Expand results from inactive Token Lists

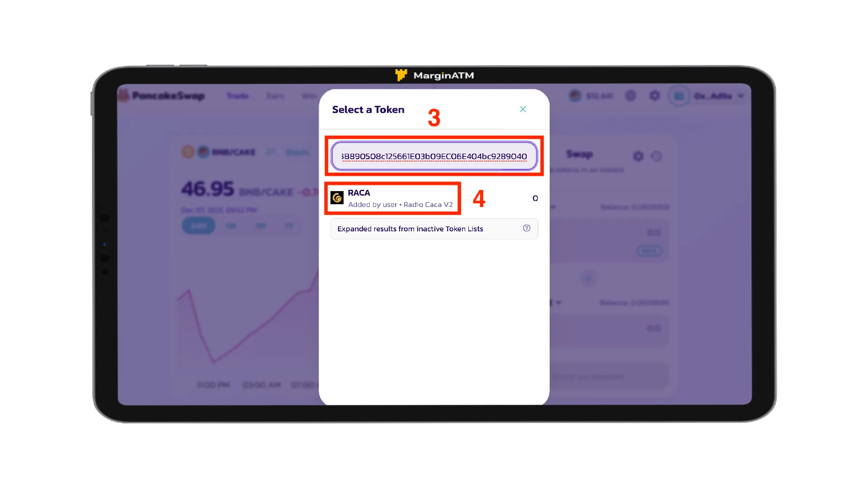point(434,229)
